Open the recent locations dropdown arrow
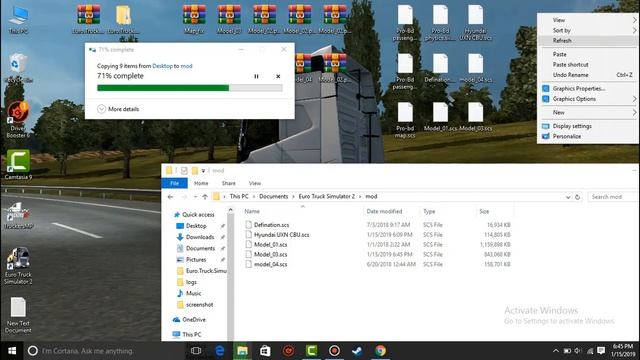Viewport: 640px width, 360px height. coord(195,197)
